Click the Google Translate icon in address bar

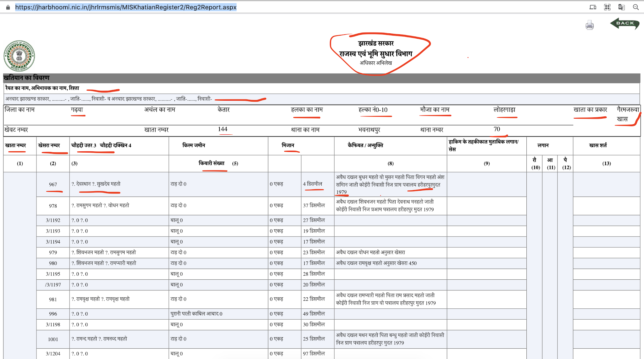621,7
